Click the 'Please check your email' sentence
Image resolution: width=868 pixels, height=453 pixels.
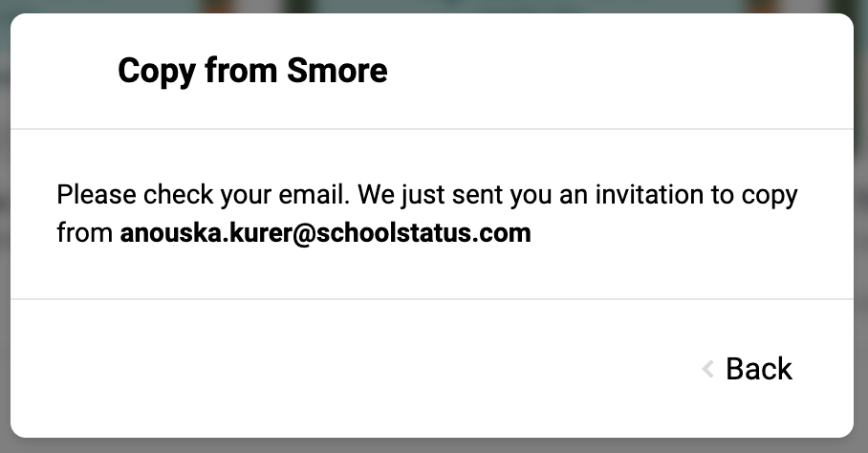(204, 195)
